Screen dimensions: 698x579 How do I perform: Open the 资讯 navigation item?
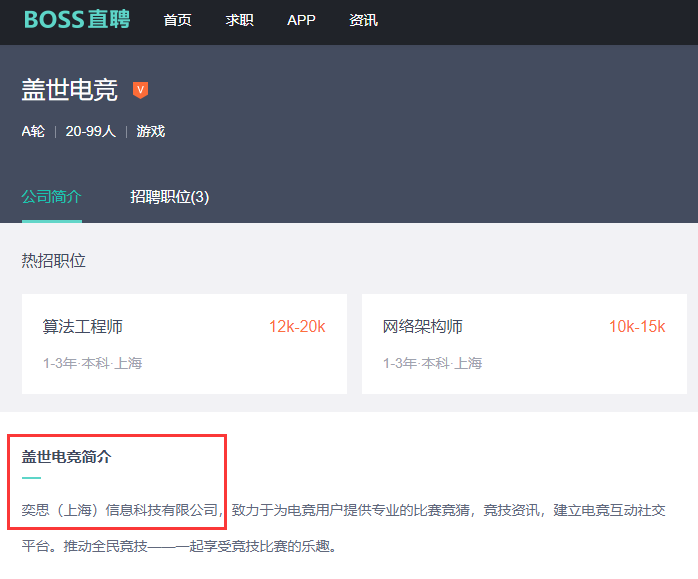click(363, 20)
